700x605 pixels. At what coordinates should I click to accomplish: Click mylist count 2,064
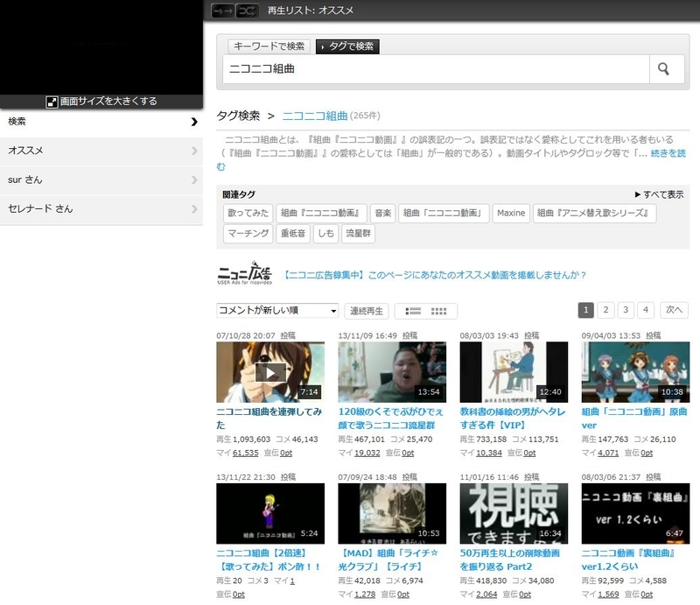tap(487, 594)
